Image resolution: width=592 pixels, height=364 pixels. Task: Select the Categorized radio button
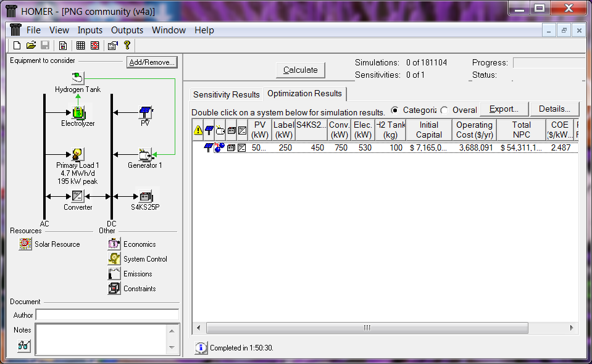[395, 110]
